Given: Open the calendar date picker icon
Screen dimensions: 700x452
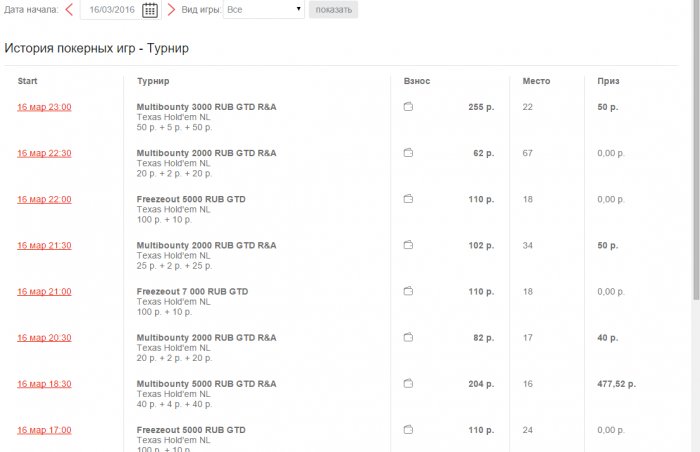Looking at the screenshot, I should pos(150,10).
